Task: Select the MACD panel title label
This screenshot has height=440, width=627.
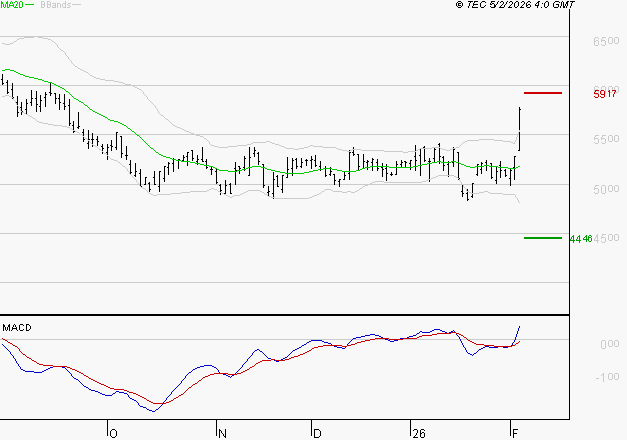Action: coord(17,328)
